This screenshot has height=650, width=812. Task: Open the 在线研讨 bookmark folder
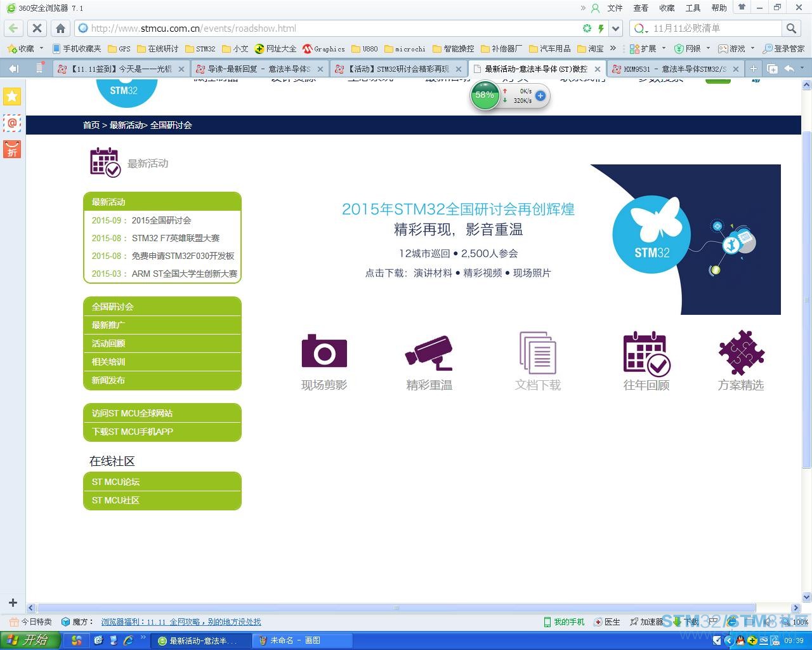pyautogui.click(x=157, y=48)
